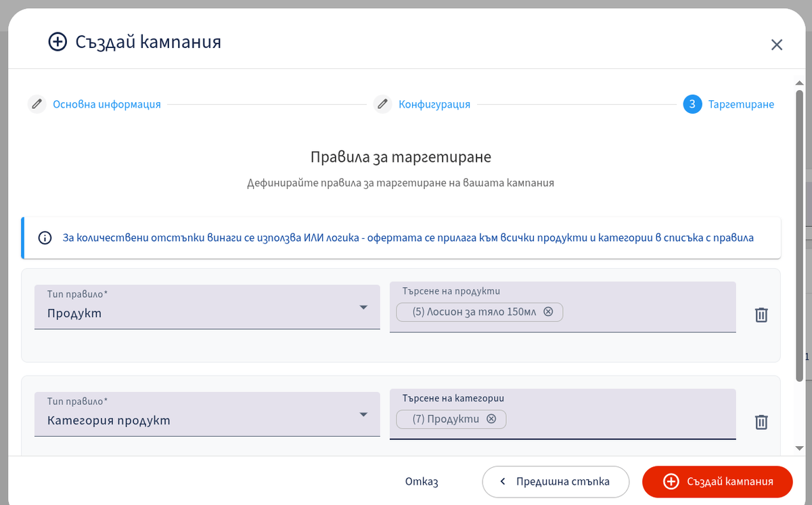Focus the Търсене на продукти search field
The image size is (812, 505).
click(563, 307)
